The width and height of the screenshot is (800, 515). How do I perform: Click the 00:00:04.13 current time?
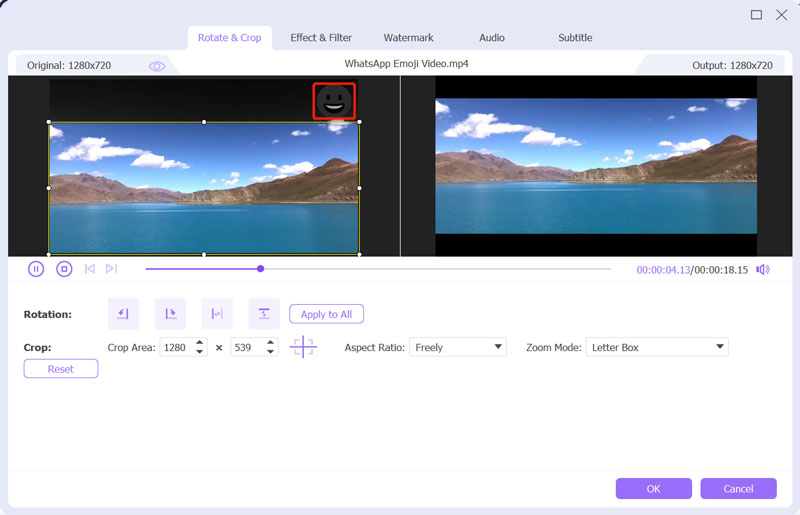tap(663, 269)
